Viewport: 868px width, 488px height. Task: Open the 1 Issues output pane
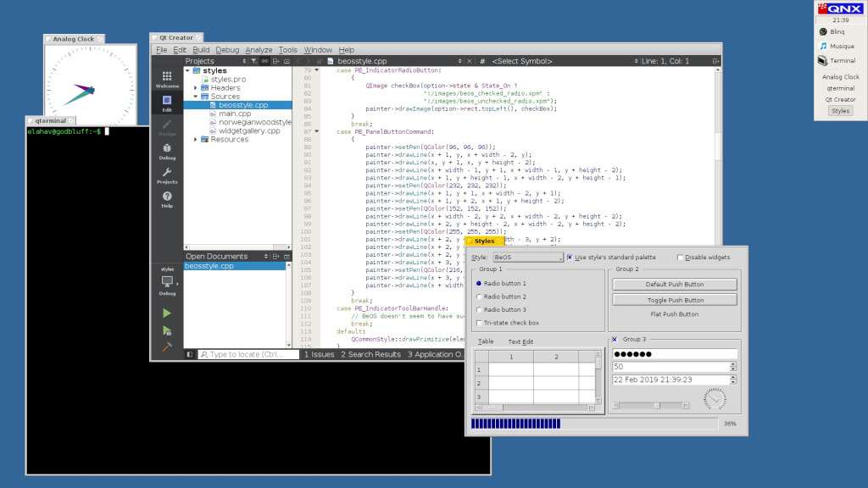tap(319, 354)
